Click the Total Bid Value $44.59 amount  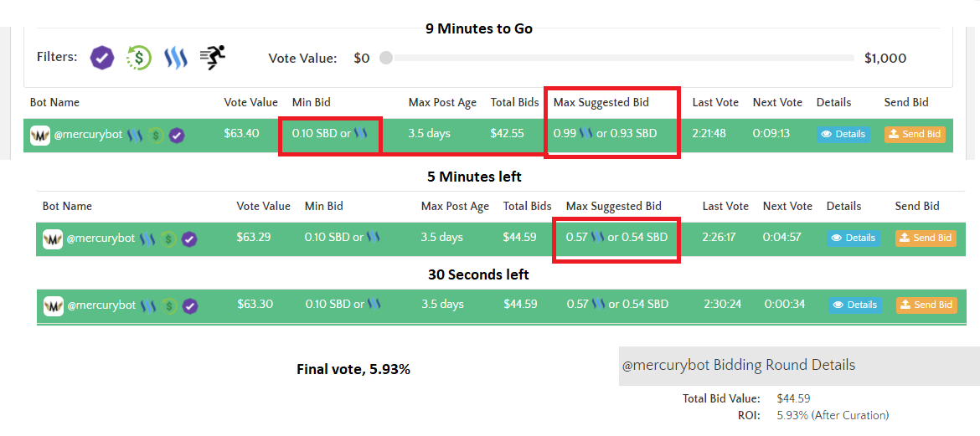pos(794,398)
